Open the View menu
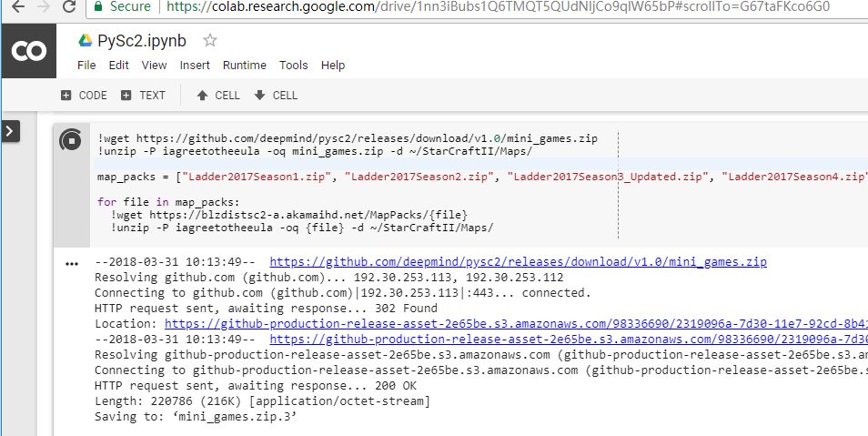Viewport: 868px width, 436px height. click(154, 65)
